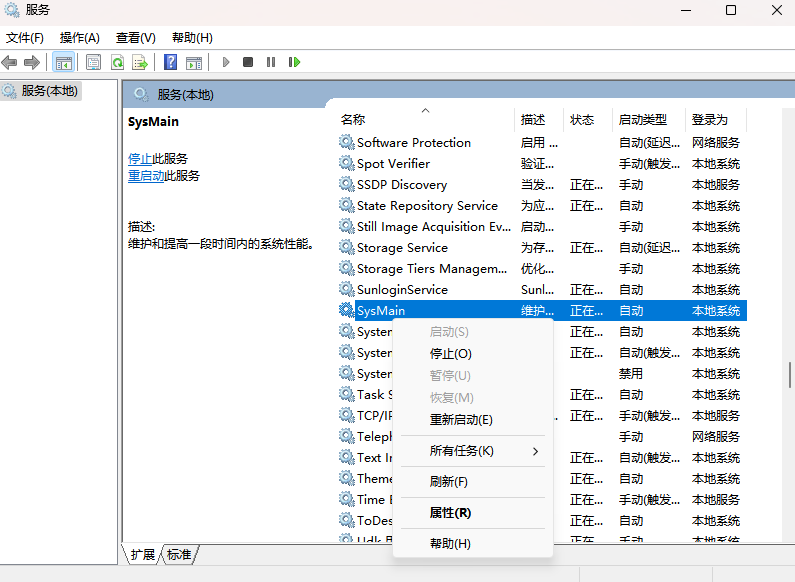The height and width of the screenshot is (582, 795).
Task: Click the Back arrow toolbar icon
Action: click(10, 62)
